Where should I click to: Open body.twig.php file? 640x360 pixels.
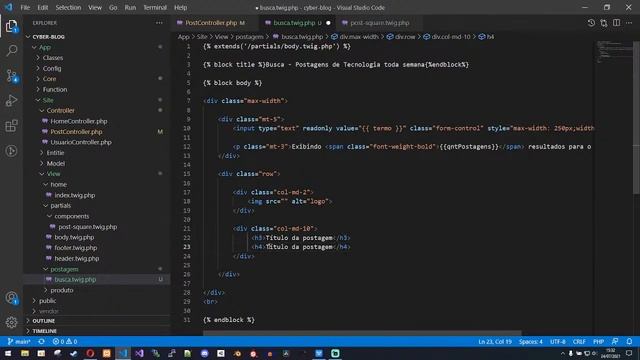(x=74, y=237)
